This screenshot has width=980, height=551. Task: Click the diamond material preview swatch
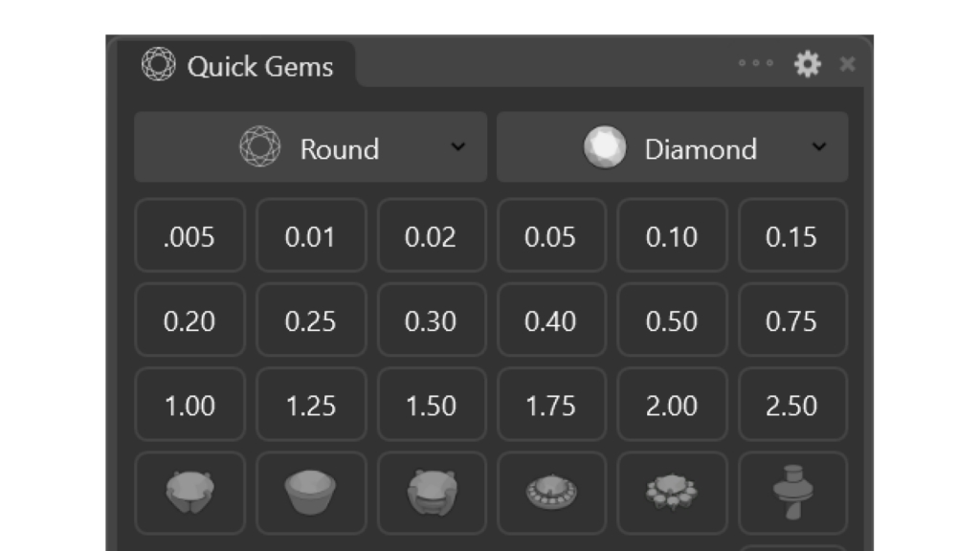click(x=605, y=147)
